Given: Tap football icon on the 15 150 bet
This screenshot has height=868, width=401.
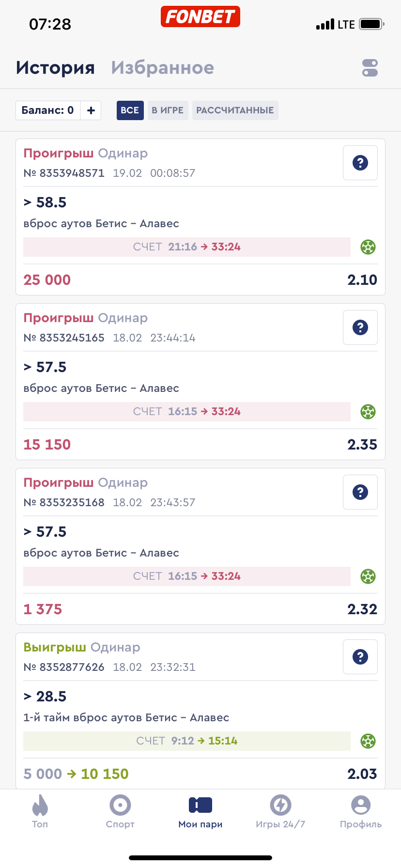Looking at the screenshot, I should tap(368, 412).
